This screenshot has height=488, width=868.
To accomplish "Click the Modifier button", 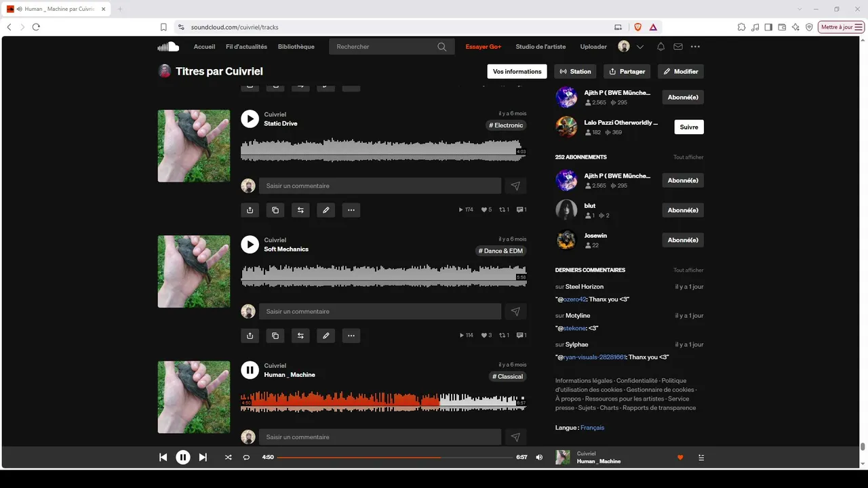I will point(681,71).
